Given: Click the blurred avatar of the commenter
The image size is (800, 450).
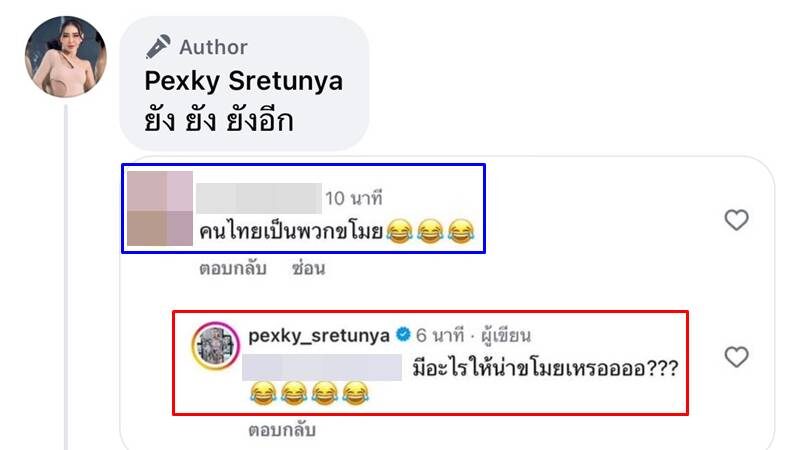Looking at the screenshot, I should pos(160,208).
